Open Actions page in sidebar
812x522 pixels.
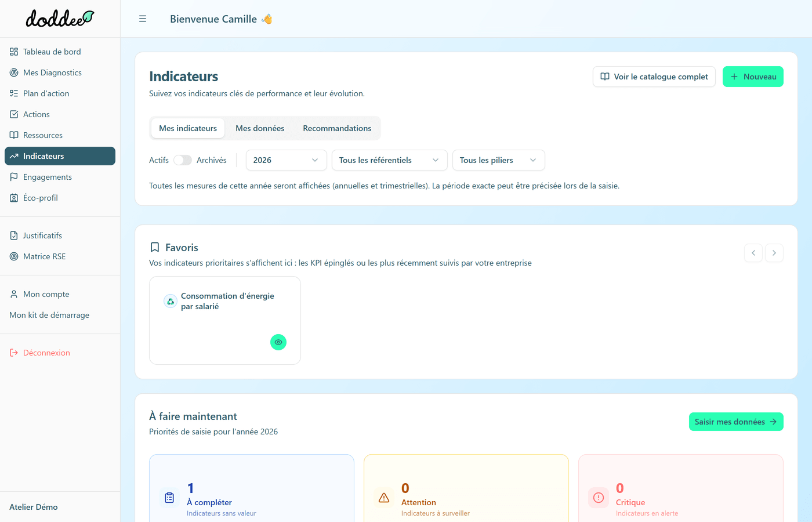pyautogui.click(x=60, y=114)
